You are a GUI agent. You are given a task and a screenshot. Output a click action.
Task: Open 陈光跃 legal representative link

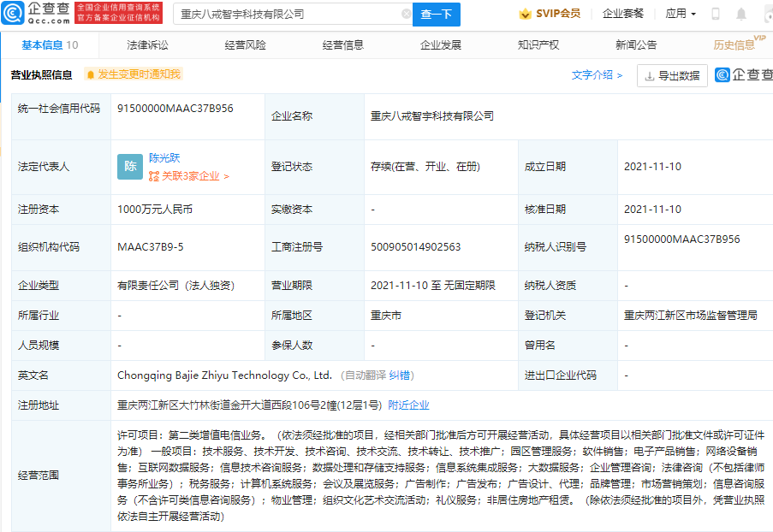(164, 157)
